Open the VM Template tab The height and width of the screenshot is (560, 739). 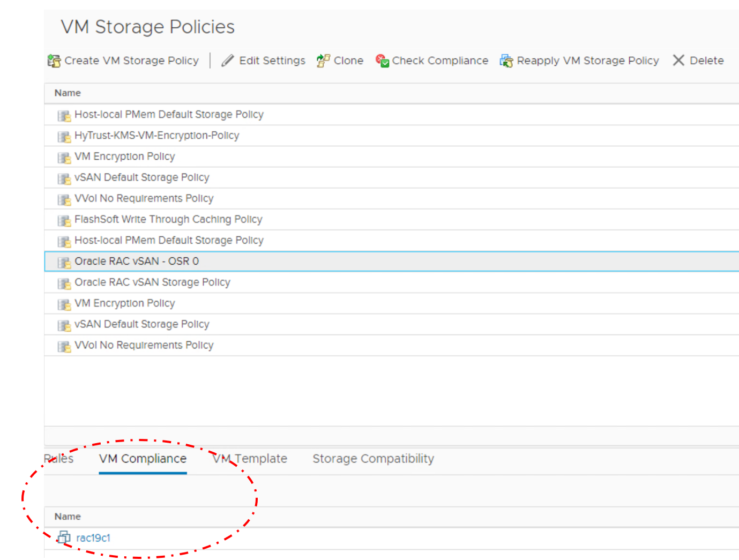pos(250,459)
